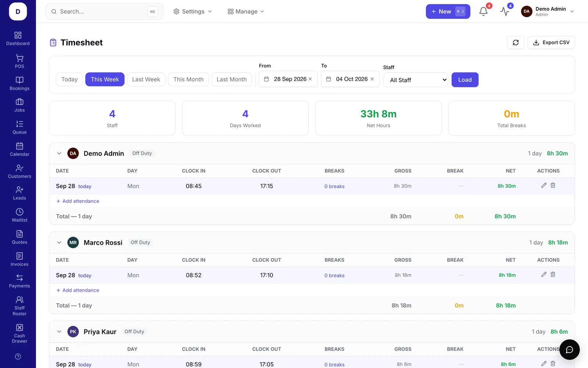
Task: Collapse Demo Admin's timesheet section
Action: (59, 153)
